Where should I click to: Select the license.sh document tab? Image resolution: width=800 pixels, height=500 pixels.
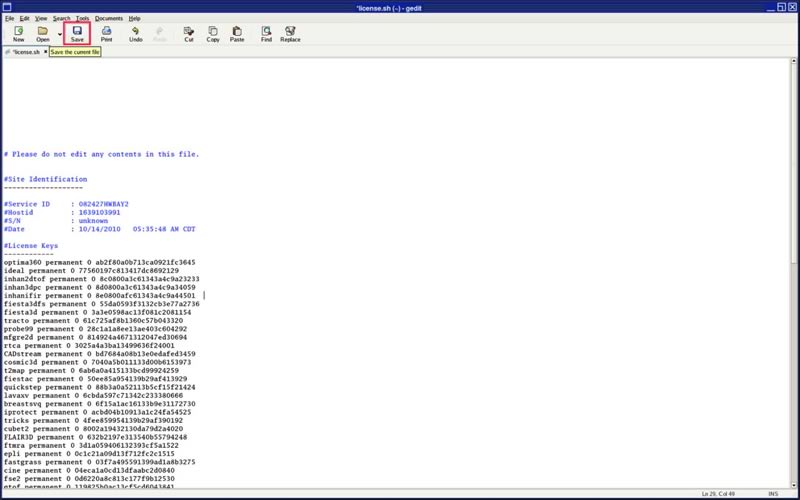tap(24, 52)
